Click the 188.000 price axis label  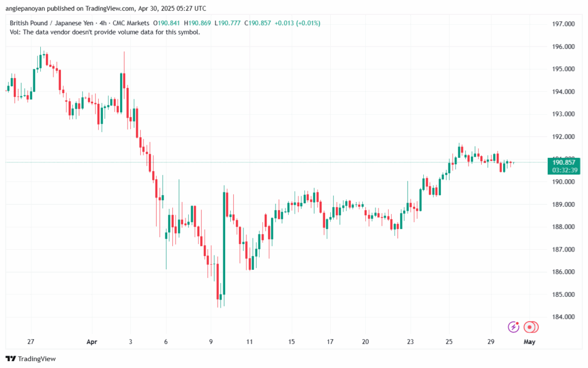[563, 227]
